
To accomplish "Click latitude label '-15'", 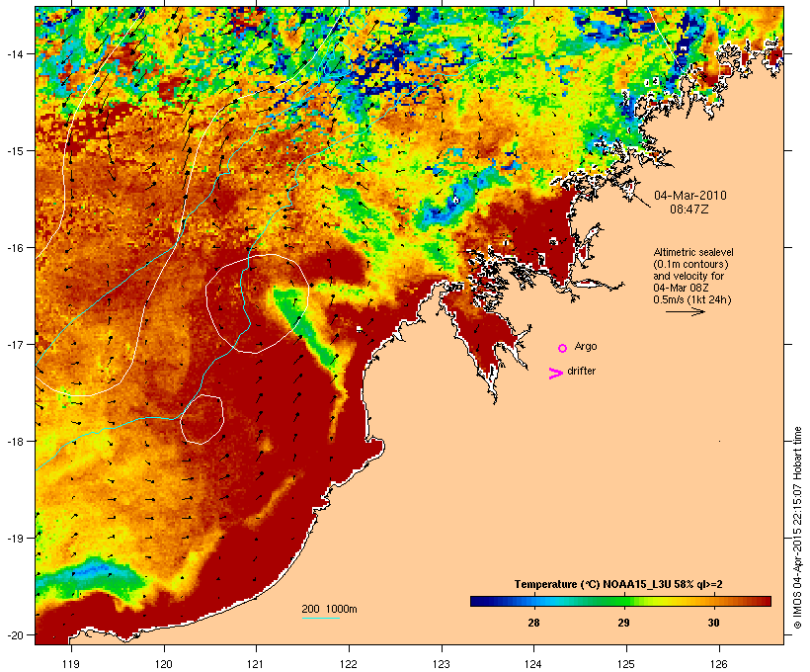I will click(14, 151).
